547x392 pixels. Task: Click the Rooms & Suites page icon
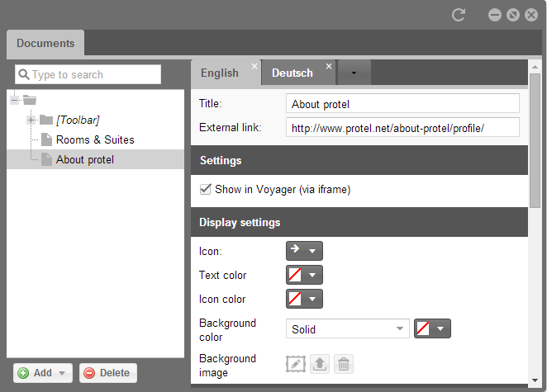pos(47,139)
